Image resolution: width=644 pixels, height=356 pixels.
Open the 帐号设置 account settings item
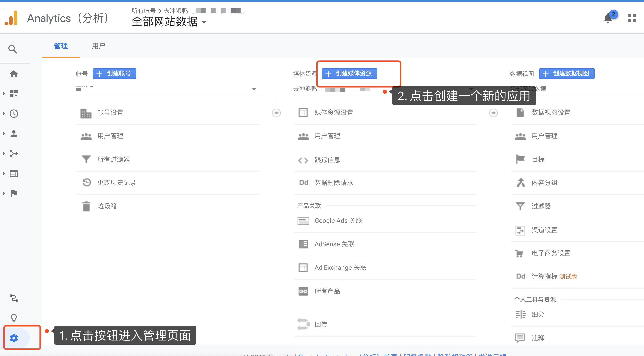(x=110, y=113)
